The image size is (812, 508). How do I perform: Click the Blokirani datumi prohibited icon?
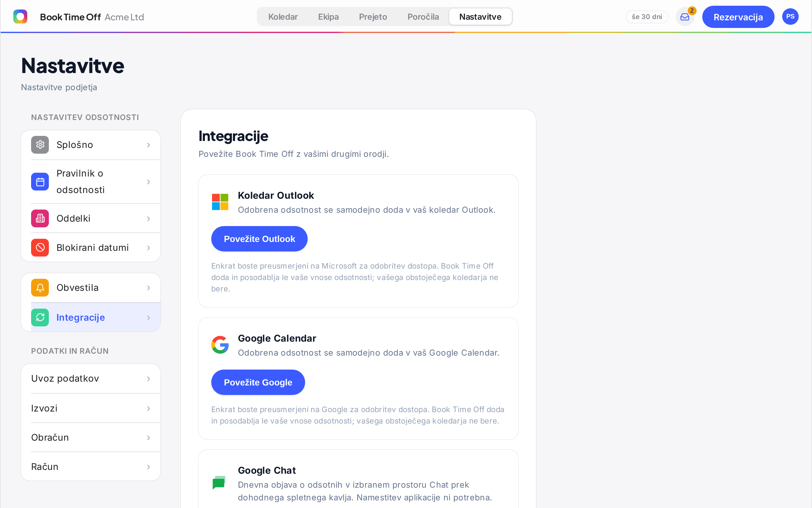coord(40,248)
